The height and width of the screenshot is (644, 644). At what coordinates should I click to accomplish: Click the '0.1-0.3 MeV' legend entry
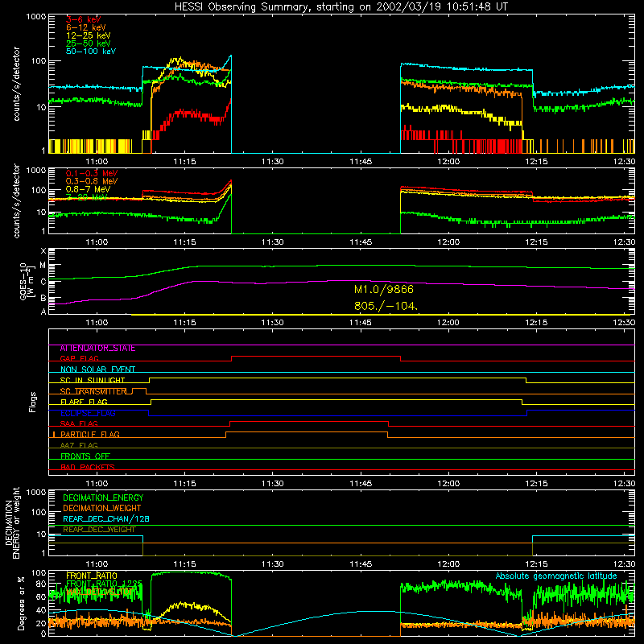coord(92,173)
